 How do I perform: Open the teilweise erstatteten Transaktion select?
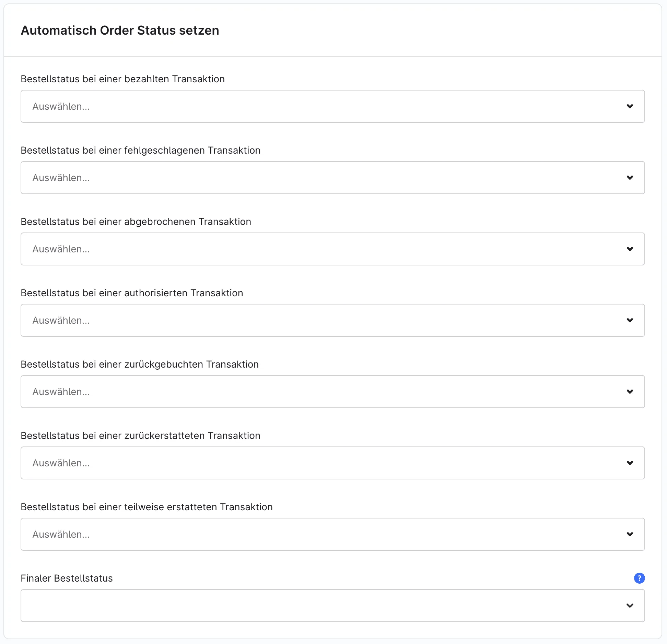pyautogui.click(x=332, y=534)
